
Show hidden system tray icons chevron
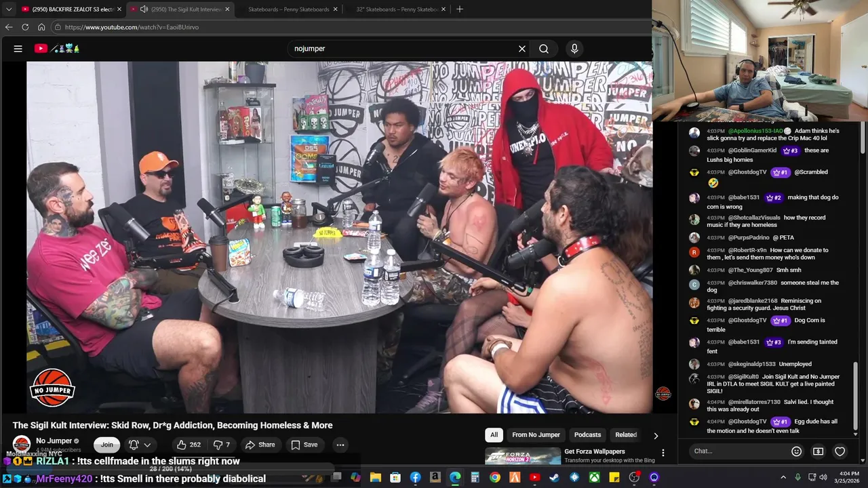tap(783, 477)
